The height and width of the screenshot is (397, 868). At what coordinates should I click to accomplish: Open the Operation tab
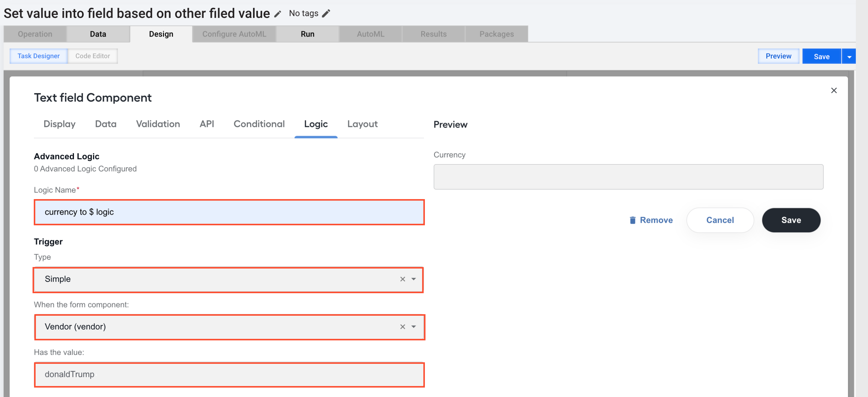point(35,34)
